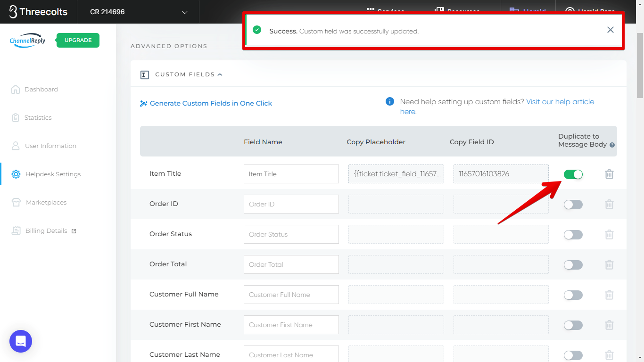Enable Customer First Name duplicate toggle

pyautogui.click(x=573, y=325)
